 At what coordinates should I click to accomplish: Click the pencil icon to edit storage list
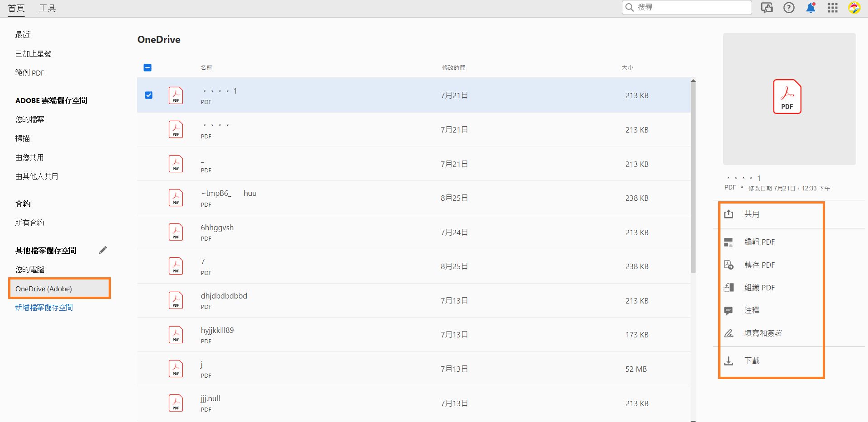103,250
